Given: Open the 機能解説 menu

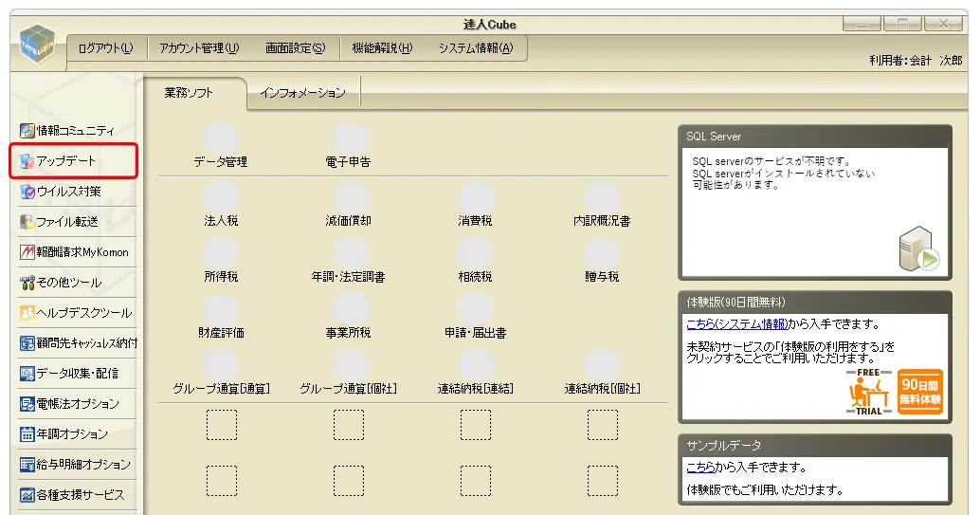Looking at the screenshot, I should coord(382,48).
